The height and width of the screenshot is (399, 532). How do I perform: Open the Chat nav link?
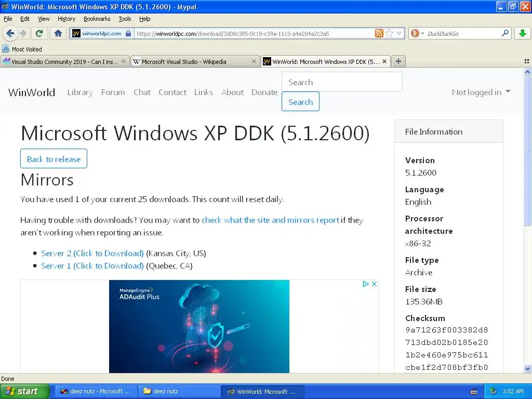(142, 92)
